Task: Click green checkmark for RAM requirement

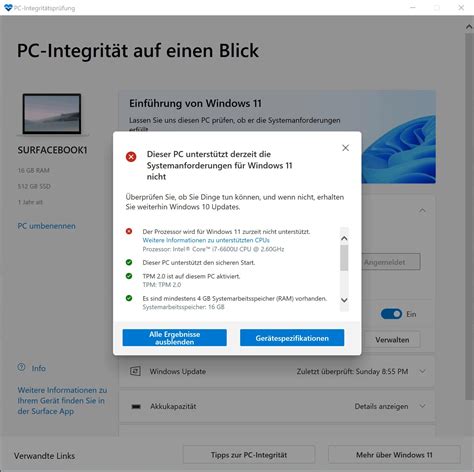Action: 129,298
